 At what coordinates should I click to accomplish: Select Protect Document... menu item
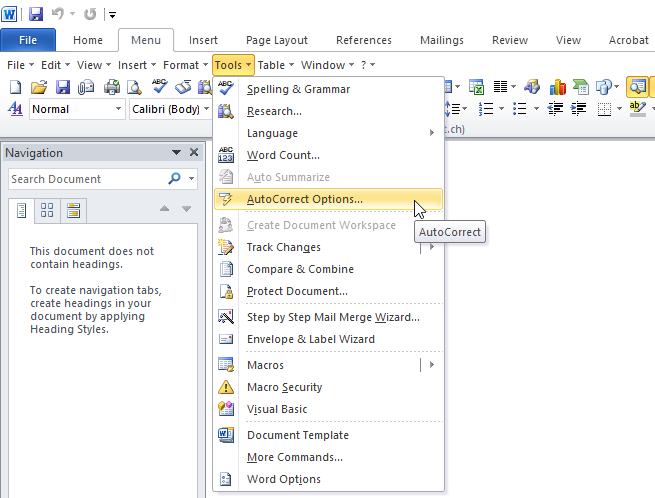(x=328, y=291)
